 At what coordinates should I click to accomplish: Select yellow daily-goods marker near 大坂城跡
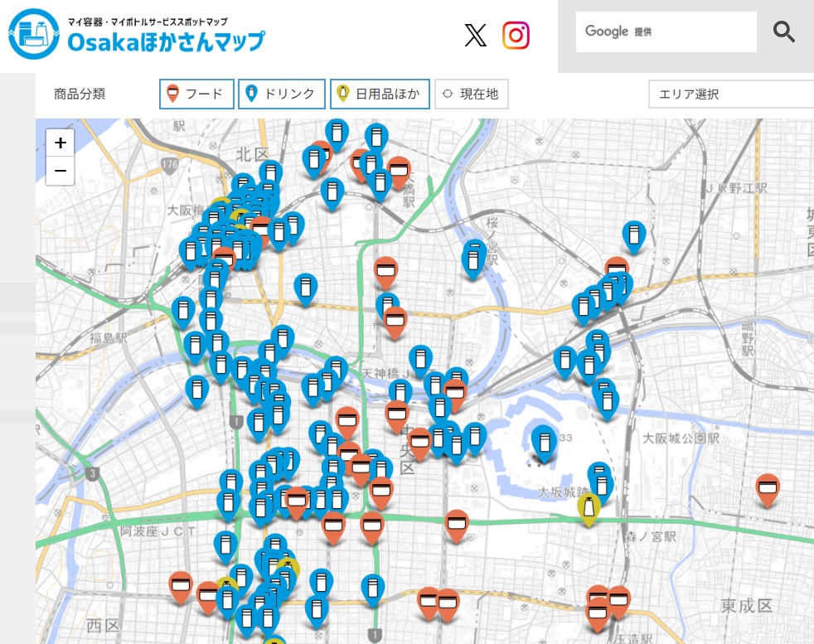(x=589, y=509)
